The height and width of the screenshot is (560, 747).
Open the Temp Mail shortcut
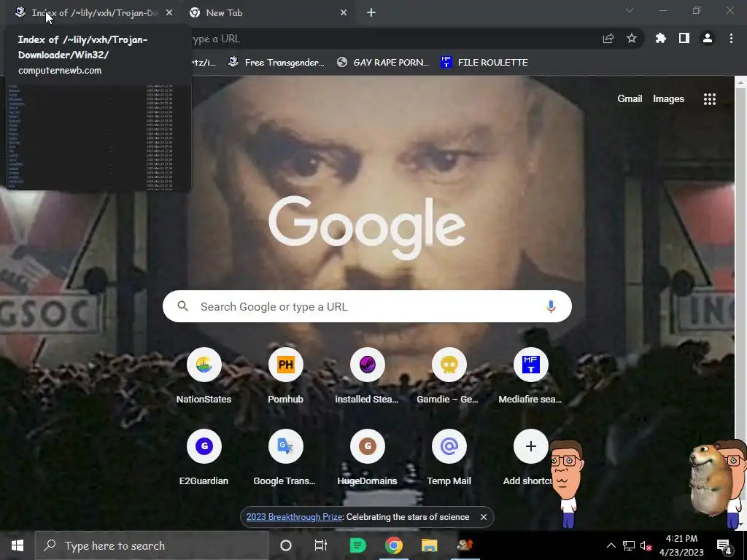pos(449,458)
